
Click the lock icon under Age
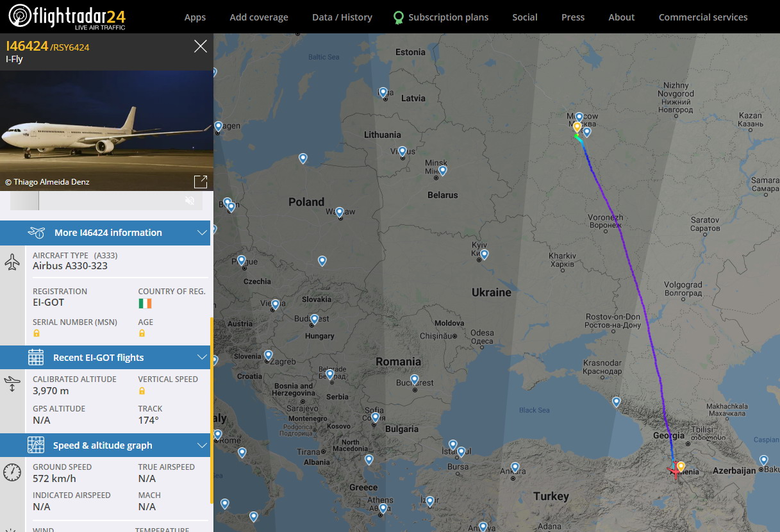click(142, 333)
